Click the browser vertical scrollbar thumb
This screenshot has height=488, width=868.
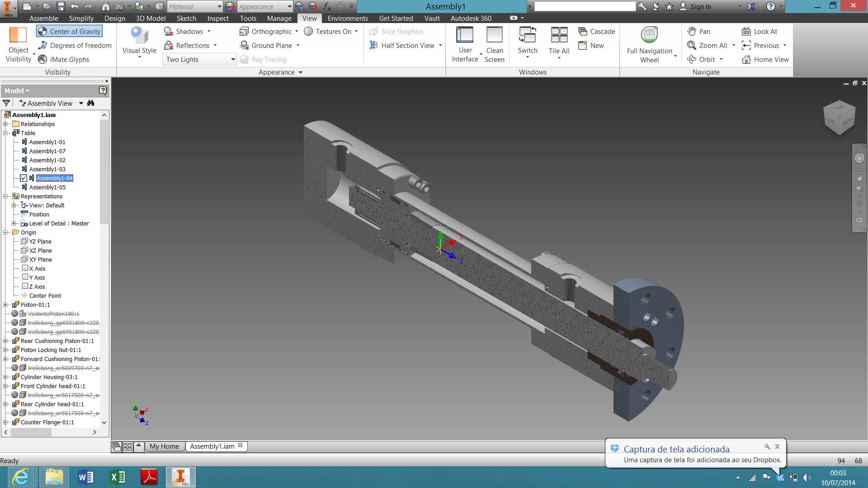[x=104, y=172]
